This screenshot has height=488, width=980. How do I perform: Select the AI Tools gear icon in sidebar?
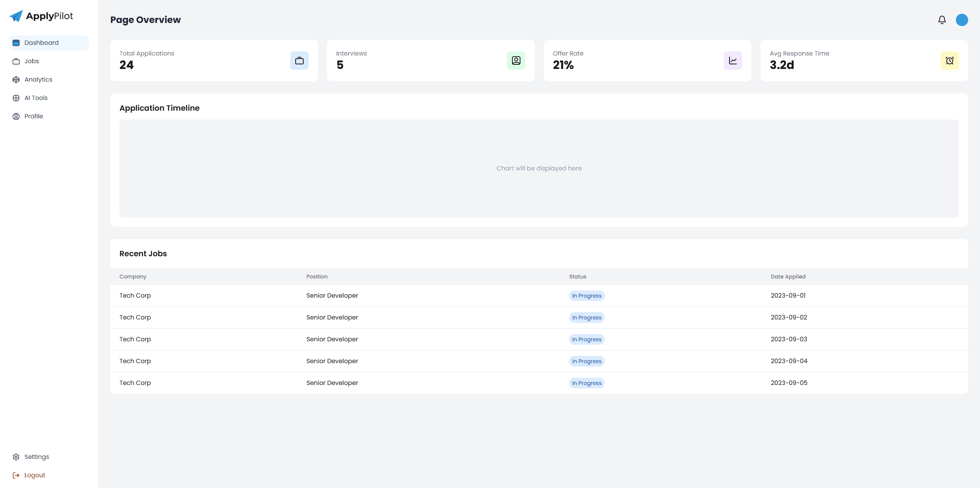[x=16, y=98]
